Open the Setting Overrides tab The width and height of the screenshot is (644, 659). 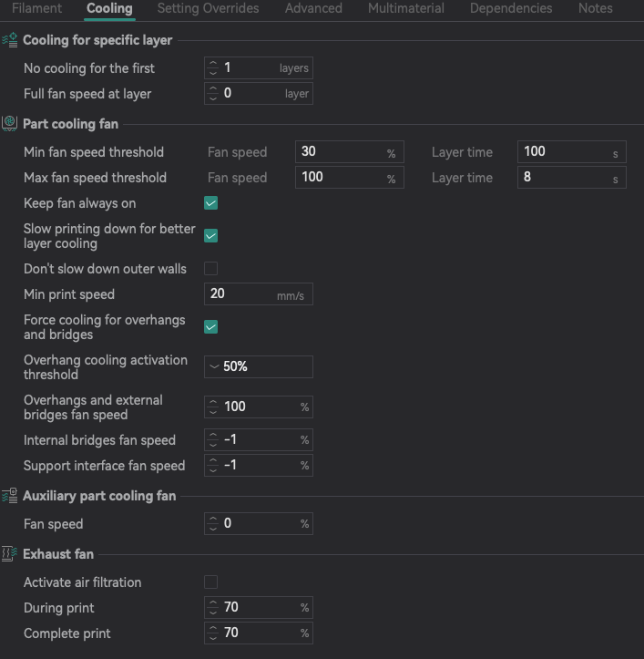pos(208,8)
